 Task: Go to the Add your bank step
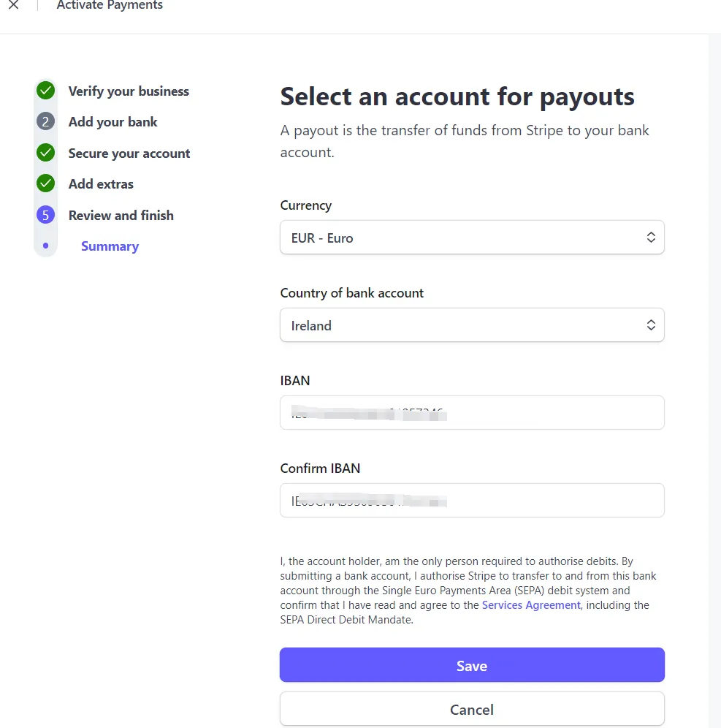tap(112, 121)
